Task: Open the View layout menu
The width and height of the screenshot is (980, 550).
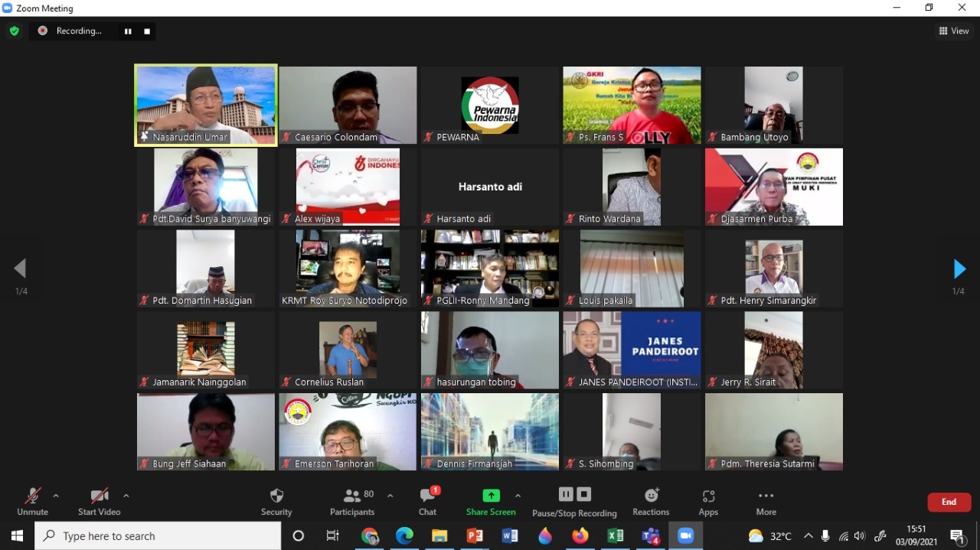Action: point(954,31)
